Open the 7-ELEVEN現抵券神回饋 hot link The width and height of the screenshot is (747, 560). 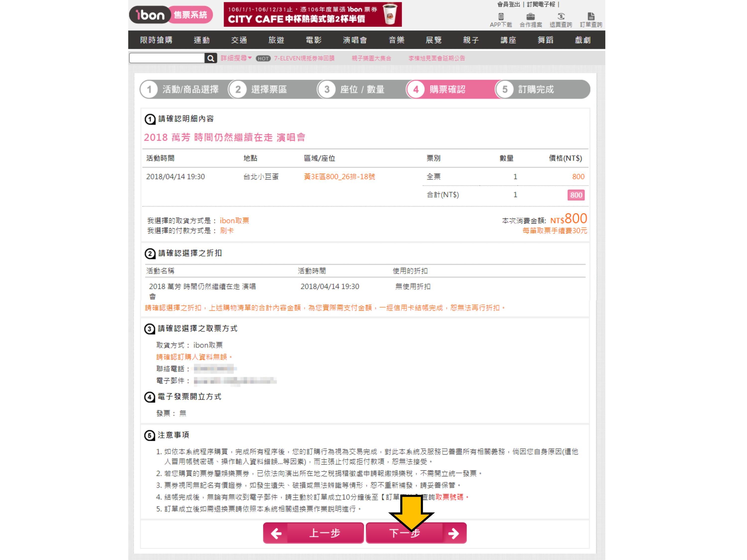304,58
